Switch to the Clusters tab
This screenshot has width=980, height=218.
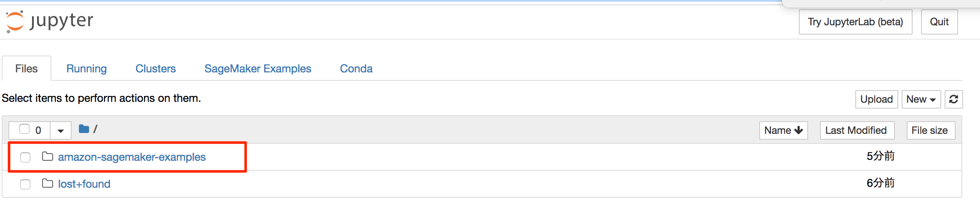tap(155, 69)
